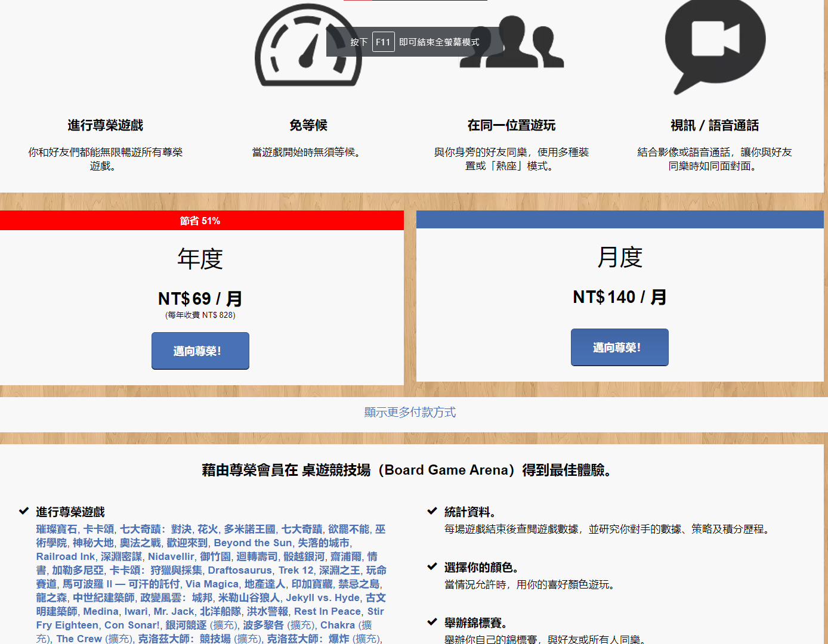Click the 選擇你的顏色。 feature heading
828x644 pixels.
(481, 567)
